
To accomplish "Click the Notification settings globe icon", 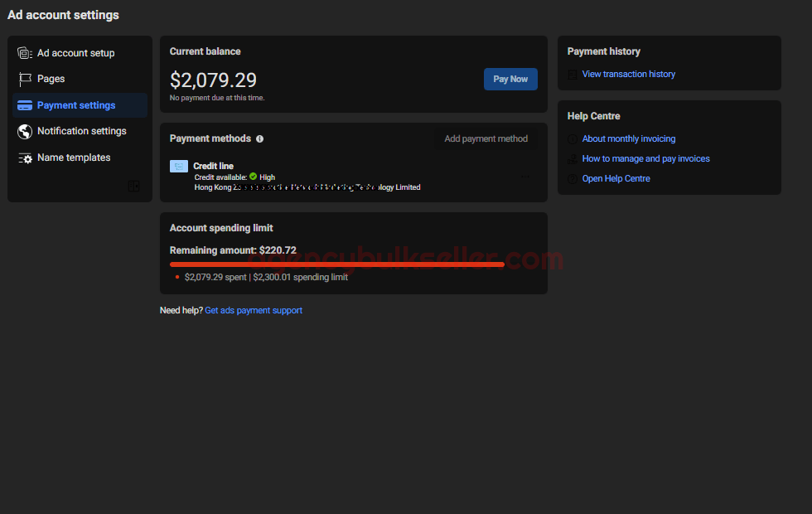I will click(25, 132).
